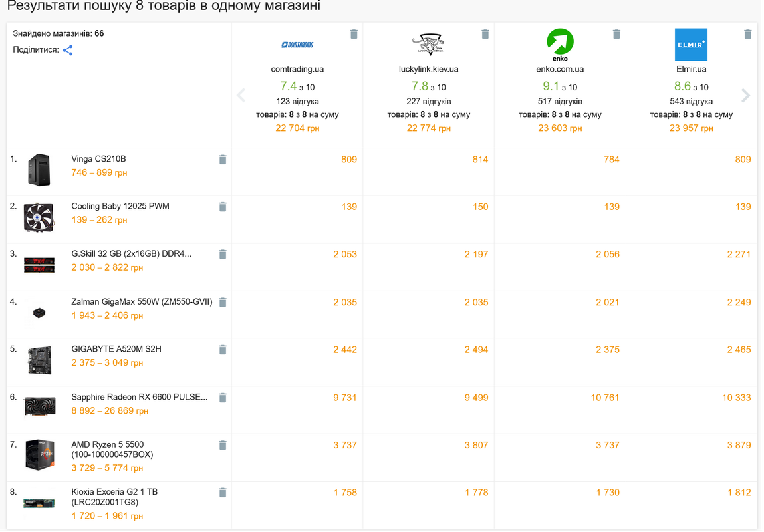Show previous stores with left arrow

241,96
